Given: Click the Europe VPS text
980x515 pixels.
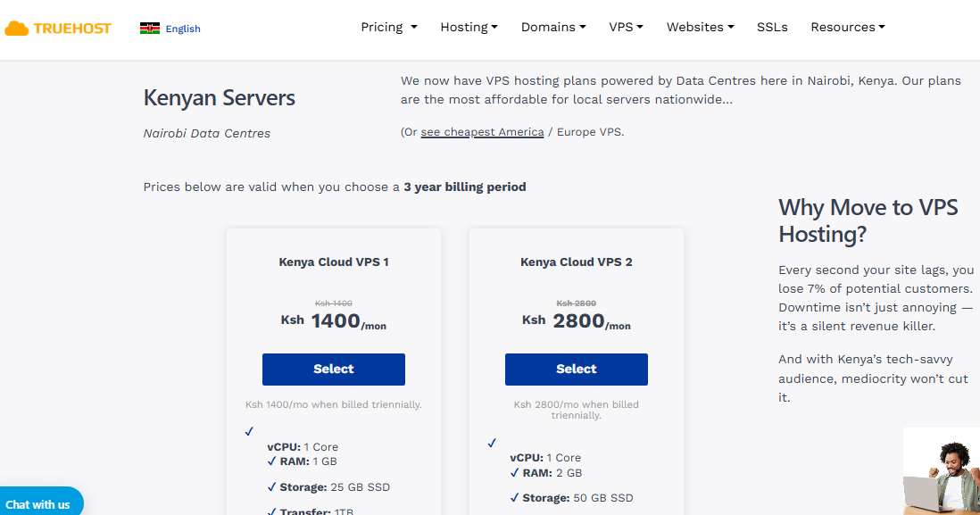Looking at the screenshot, I should tap(590, 132).
